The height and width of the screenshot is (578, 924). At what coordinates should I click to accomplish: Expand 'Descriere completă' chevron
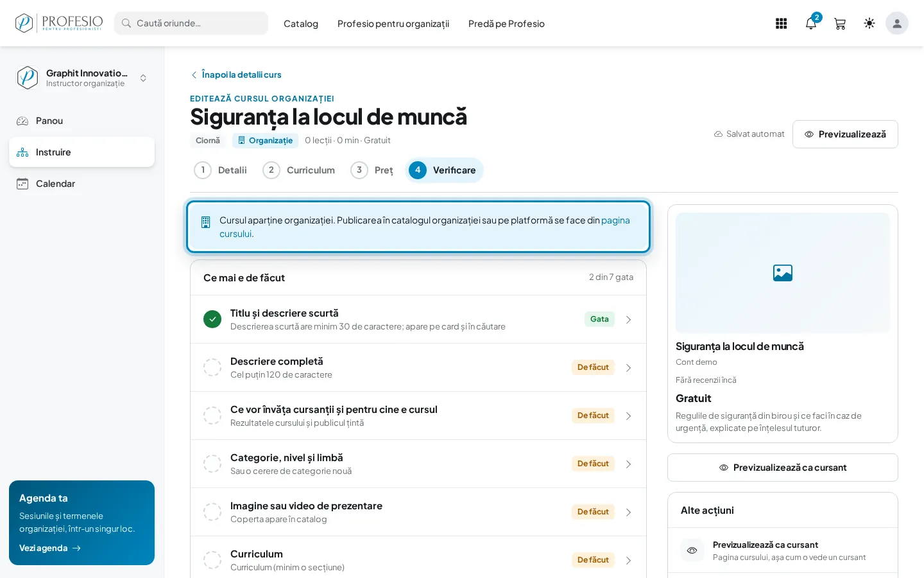[629, 368]
